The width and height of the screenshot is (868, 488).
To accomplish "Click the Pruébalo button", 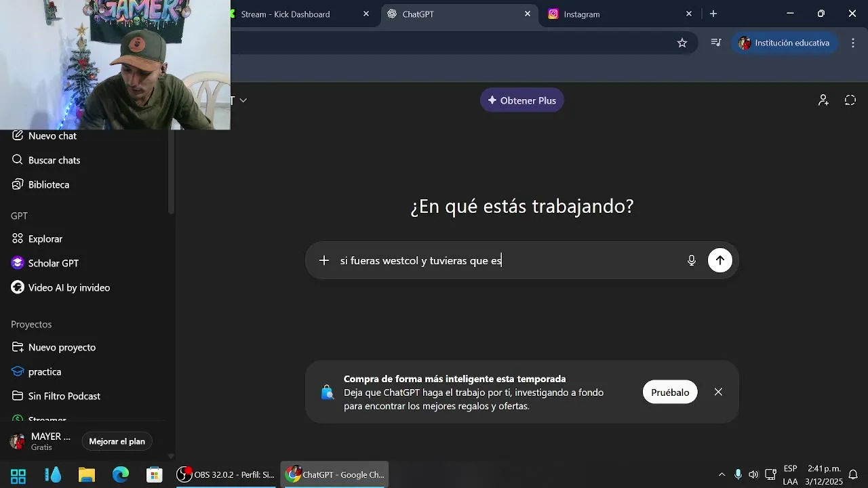I will [x=670, y=392].
